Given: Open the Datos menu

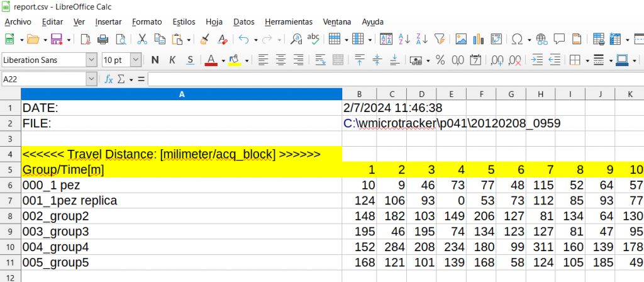Looking at the screenshot, I should click(244, 22).
